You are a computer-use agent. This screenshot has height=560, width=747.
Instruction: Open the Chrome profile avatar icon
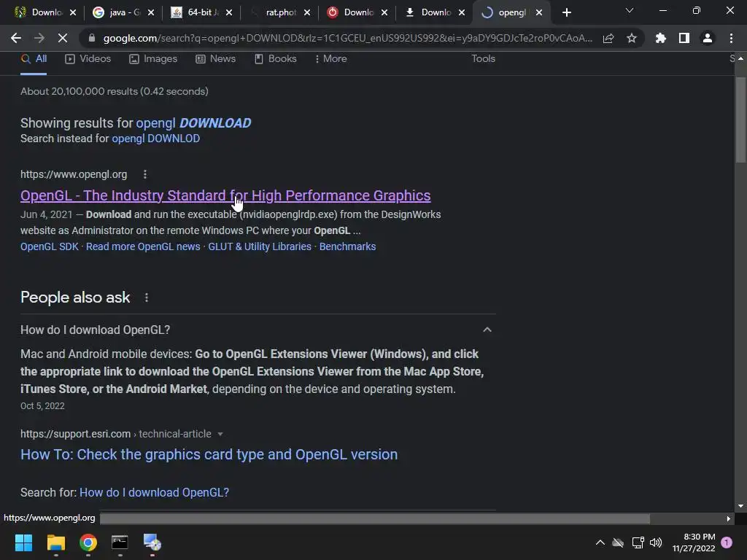(x=708, y=38)
